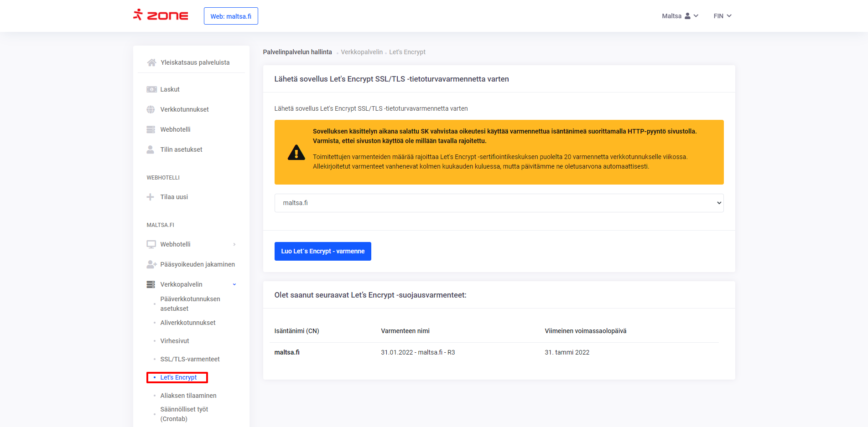Click the money icon next to Laskut
This screenshot has height=427, width=868.
click(x=151, y=89)
